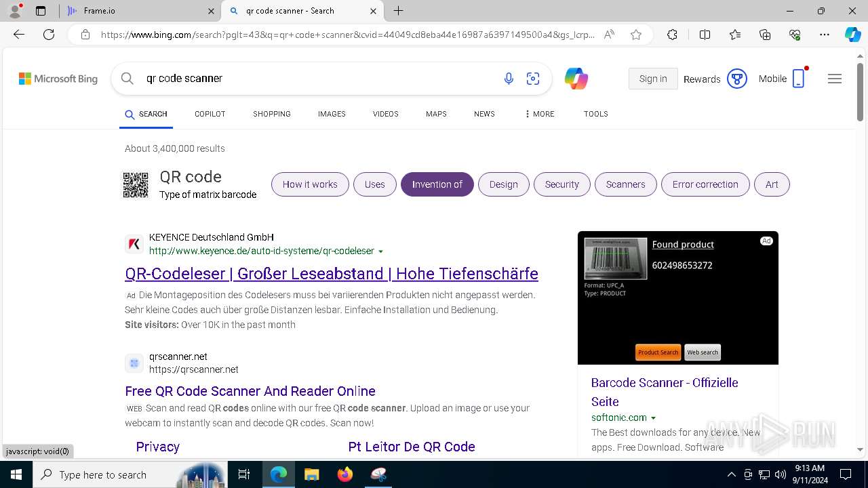Image resolution: width=868 pixels, height=488 pixels.
Task: Select the Scanners chip
Action: click(626, 184)
